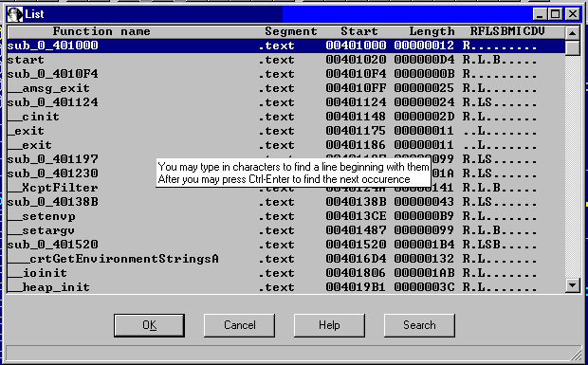Click start address 004013CE
The image size is (588, 365).
pyautogui.click(x=356, y=216)
